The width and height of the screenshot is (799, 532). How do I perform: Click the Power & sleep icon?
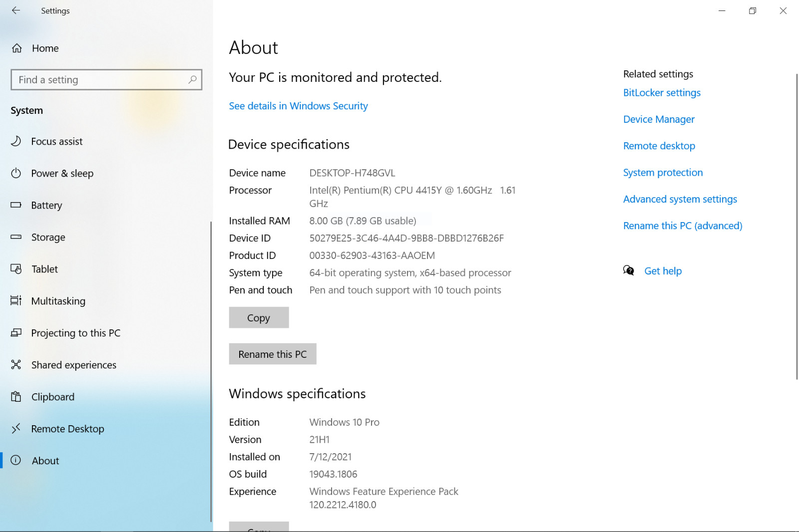(16, 173)
